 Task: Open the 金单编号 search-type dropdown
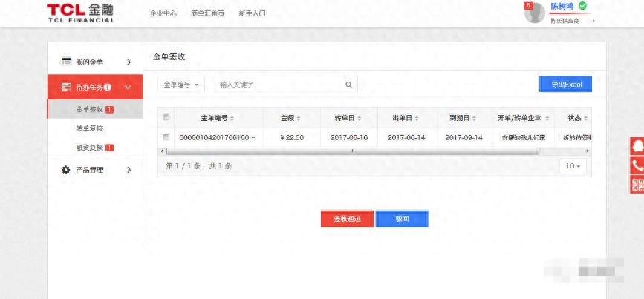tap(181, 85)
